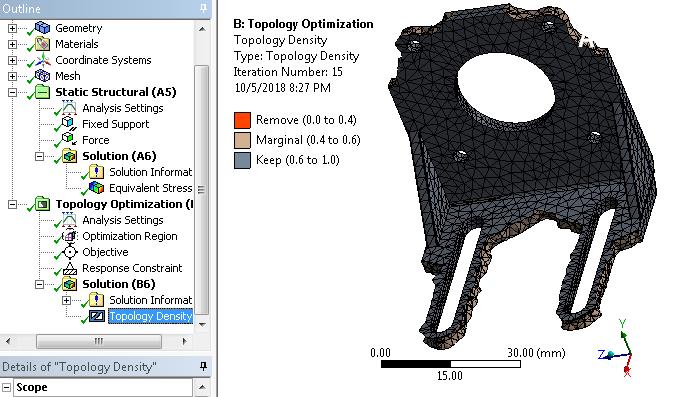Collapse the Solution (B6) branch
The width and height of the screenshot is (677, 397).
point(39,284)
